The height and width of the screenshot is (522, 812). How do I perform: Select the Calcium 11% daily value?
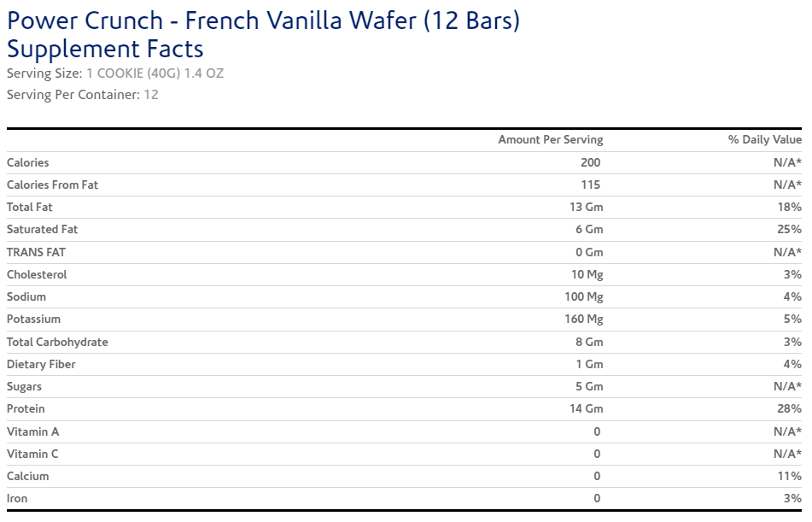(790, 476)
